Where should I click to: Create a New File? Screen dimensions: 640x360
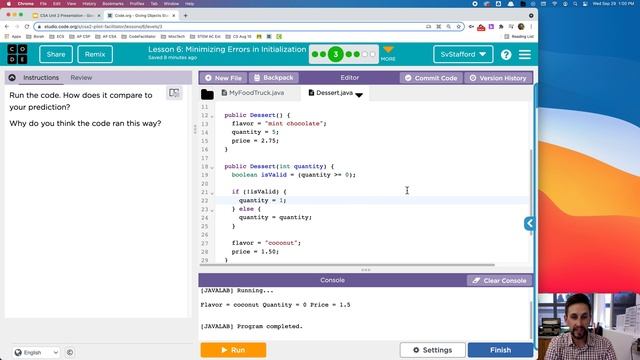223,78
